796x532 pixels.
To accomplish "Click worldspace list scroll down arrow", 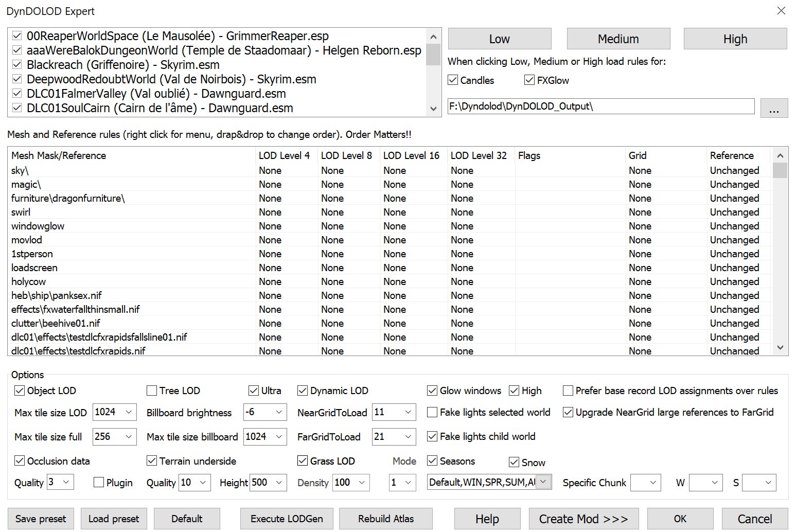I will click(x=433, y=109).
